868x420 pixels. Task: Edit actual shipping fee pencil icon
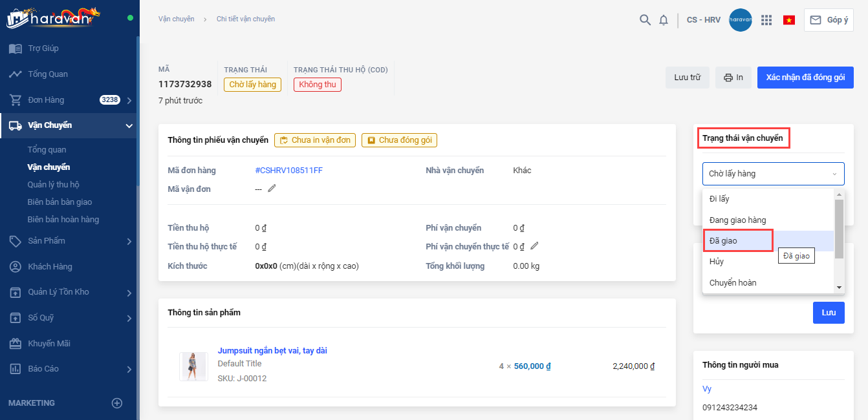click(534, 246)
